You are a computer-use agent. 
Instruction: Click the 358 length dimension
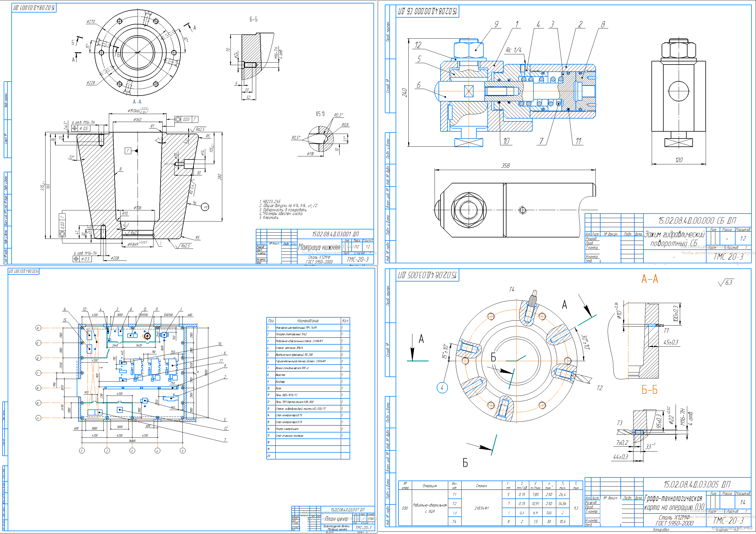point(505,165)
